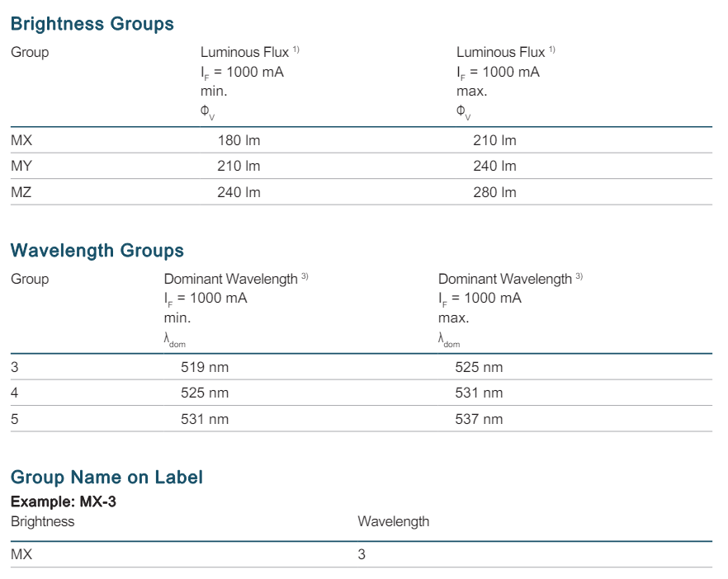
Task: Click the Wavelength Groups heading
Action: [x=97, y=251]
